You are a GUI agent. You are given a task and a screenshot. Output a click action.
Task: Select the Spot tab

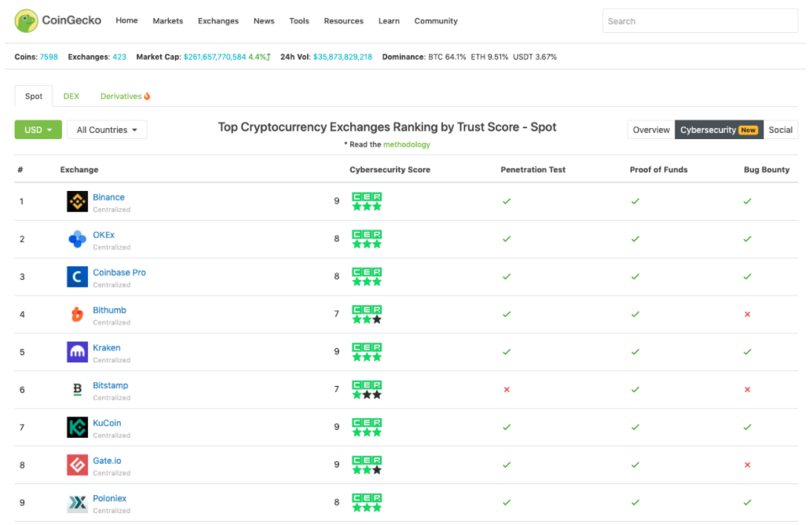click(34, 96)
